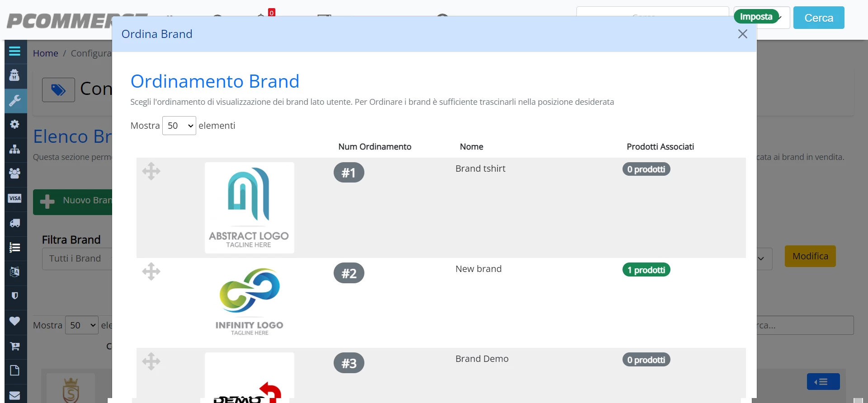Click the background table search field
Image resolution: width=868 pixels, height=403 pixels.
click(x=805, y=325)
